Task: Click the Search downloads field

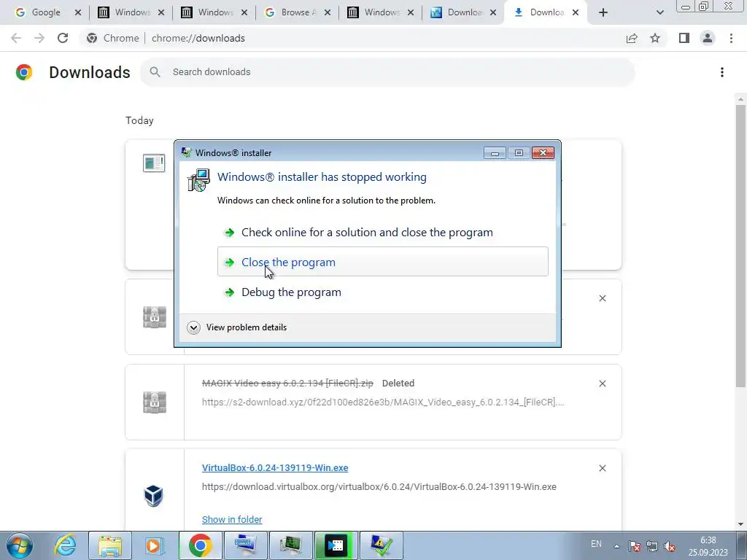Action: pos(387,72)
